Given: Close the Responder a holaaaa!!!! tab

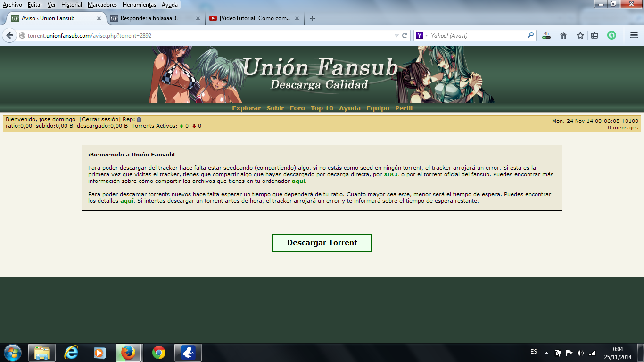Looking at the screenshot, I should pos(198,18).
